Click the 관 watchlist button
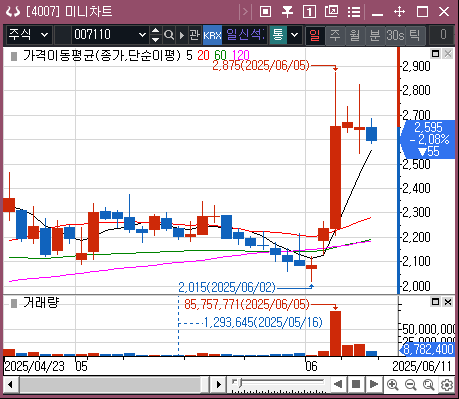 195,35
